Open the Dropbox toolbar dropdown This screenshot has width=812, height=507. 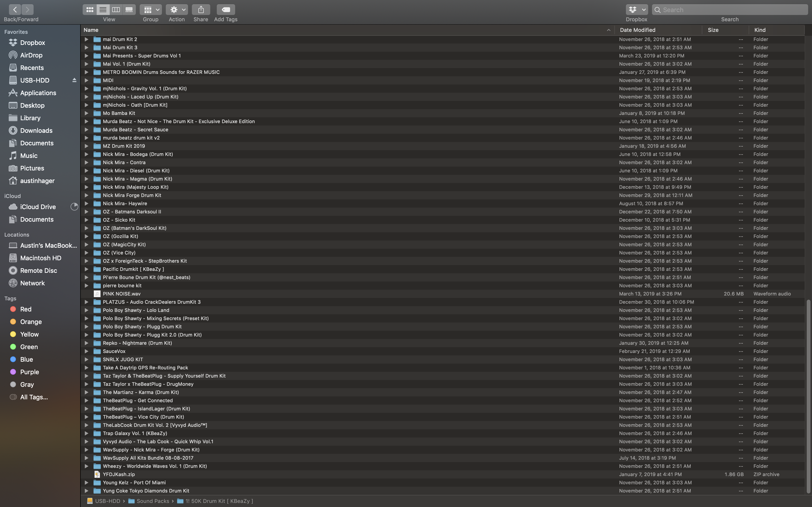[x=636, y=10]
